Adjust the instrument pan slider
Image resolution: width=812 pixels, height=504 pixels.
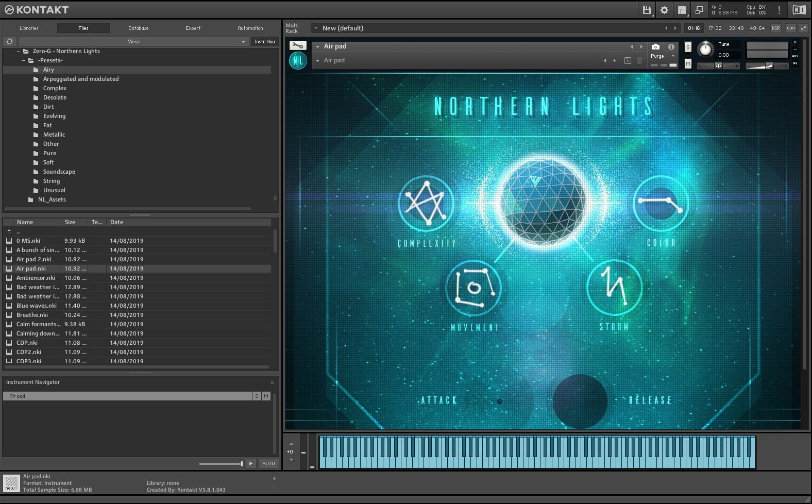click(x=718, y=65)
